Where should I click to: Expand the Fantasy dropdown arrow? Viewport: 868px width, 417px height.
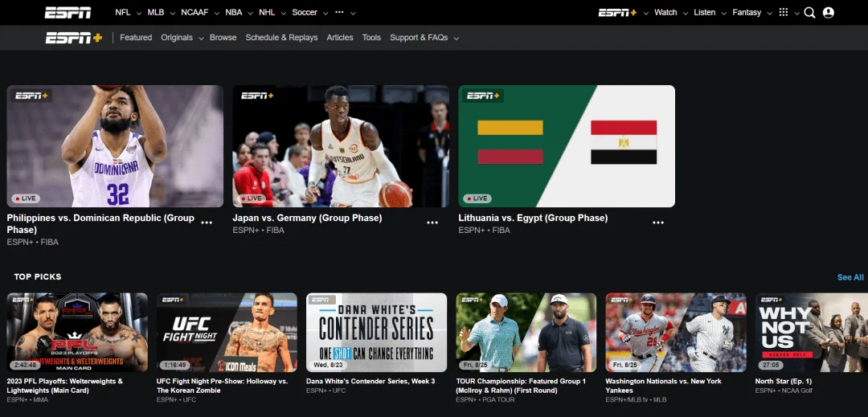769,13
